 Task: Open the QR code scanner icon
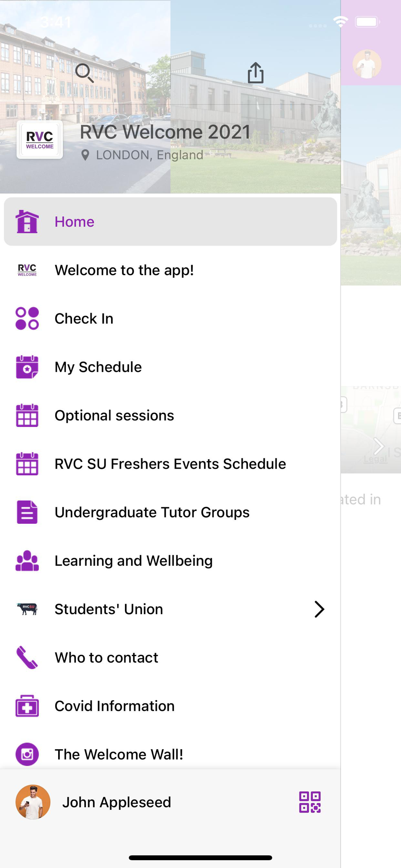310,802
